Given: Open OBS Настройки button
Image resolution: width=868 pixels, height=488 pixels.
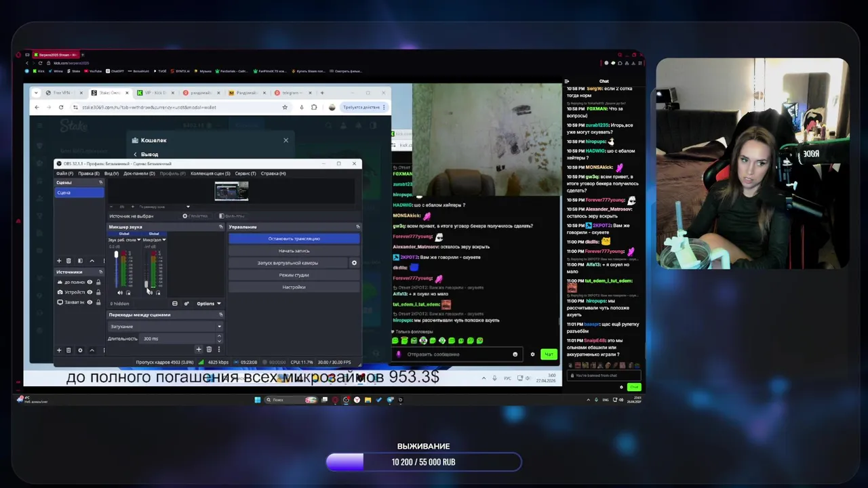Looking at the screenshot, I should point(294,287).
